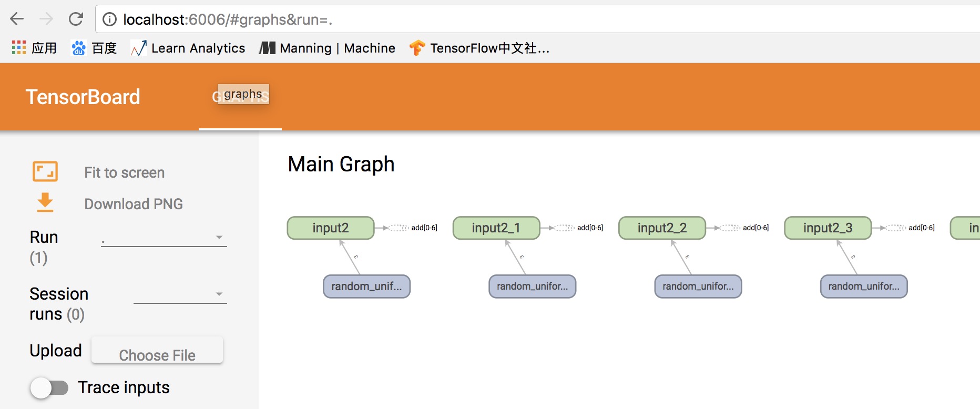Click the Choose File upload button
This screenshot has height=409, width=980.
(x=157, y=350)
